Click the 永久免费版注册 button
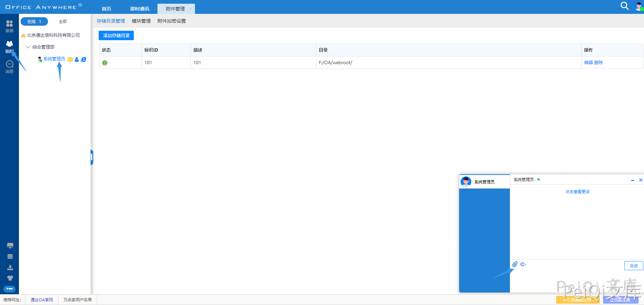 point(578,300)
